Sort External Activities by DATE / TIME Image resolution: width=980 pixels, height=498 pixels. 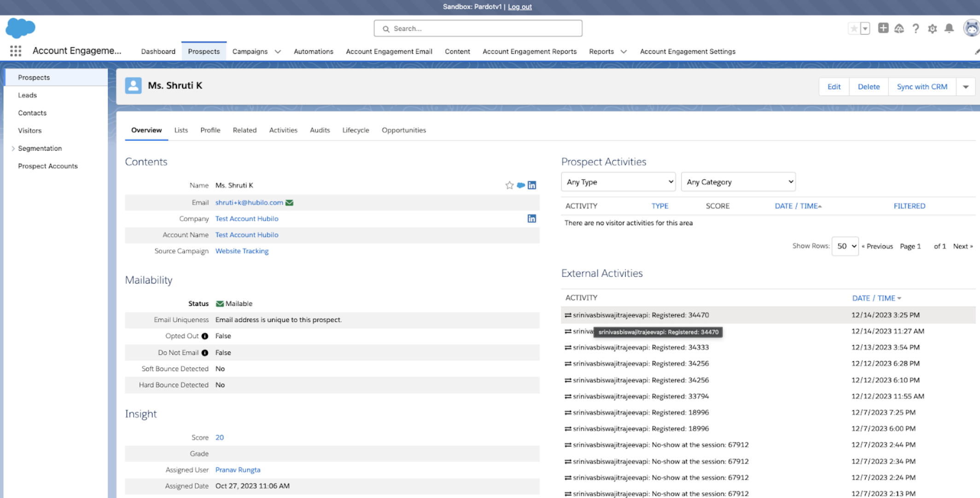pyautogui.click(x=876, y=298)
